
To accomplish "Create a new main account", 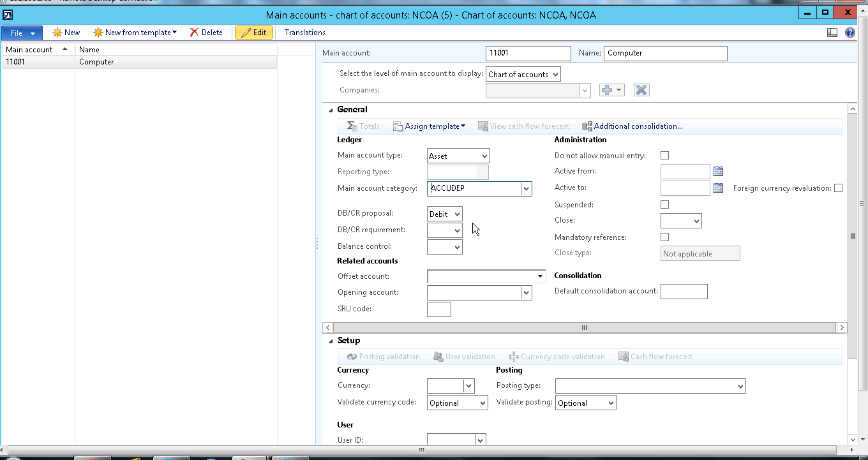I will pyautogui.click(x=66, y=32).
